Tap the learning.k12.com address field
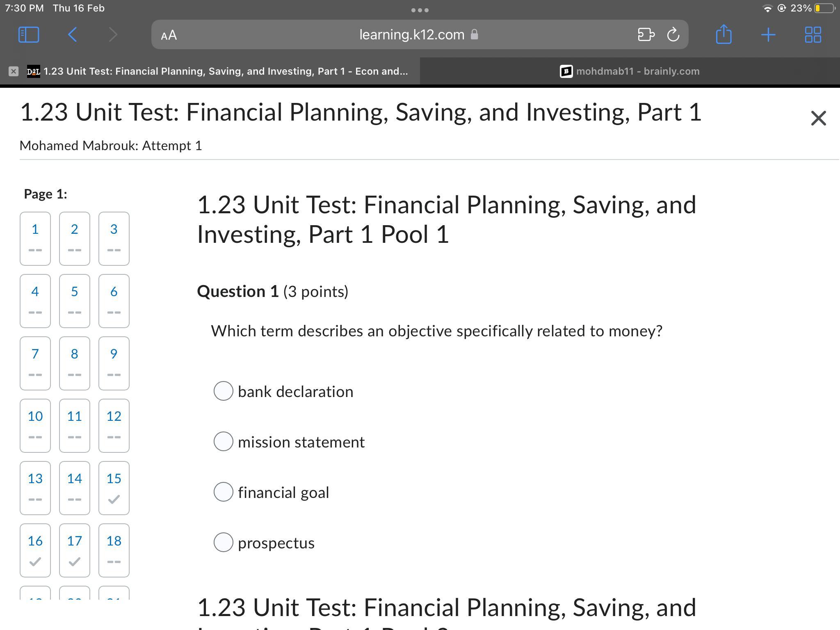The image size is (840, 630). (x=412, y=35)
